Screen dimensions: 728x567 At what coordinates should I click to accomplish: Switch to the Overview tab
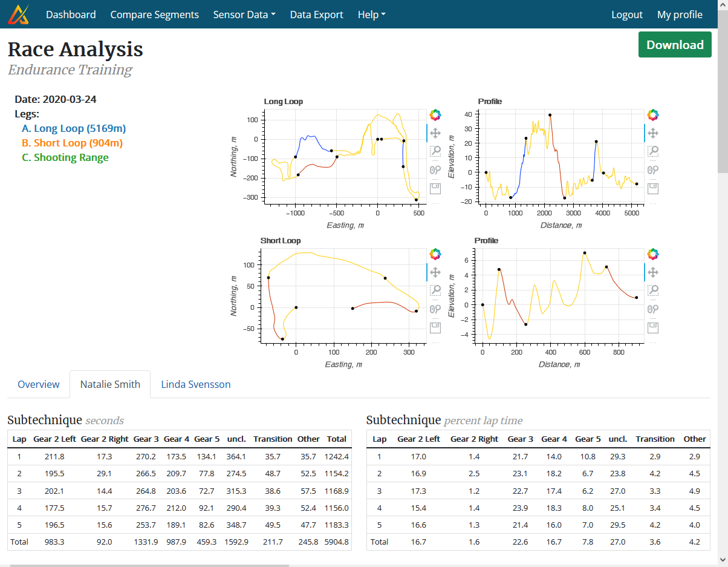click(38, 384)
